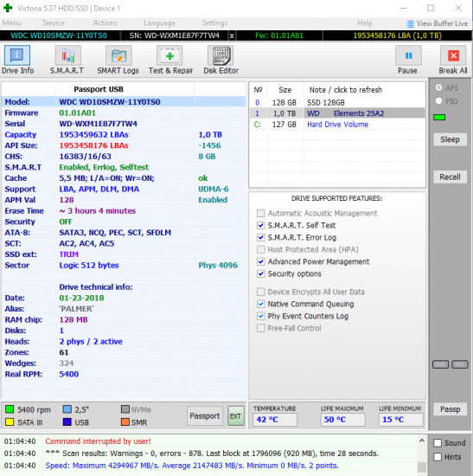Open the Language menu

pyautogui.click(x=159, y=23)
